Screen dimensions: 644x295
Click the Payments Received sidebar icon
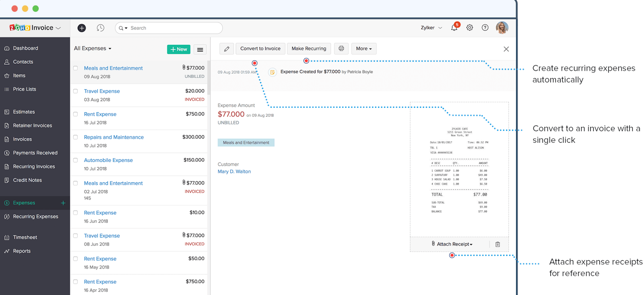[7, 153]
